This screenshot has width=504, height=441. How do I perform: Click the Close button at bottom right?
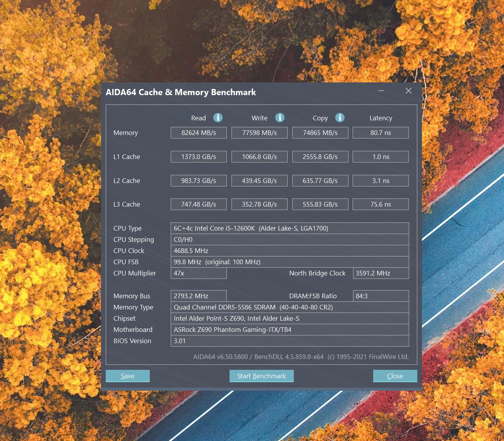(x=395, y=376)
